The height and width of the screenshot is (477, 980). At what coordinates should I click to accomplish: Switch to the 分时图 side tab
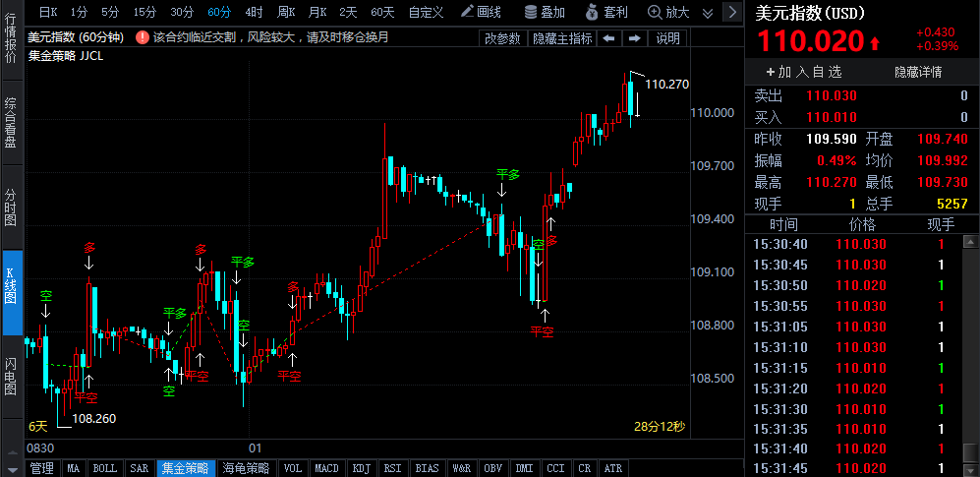tap(11, 207)
